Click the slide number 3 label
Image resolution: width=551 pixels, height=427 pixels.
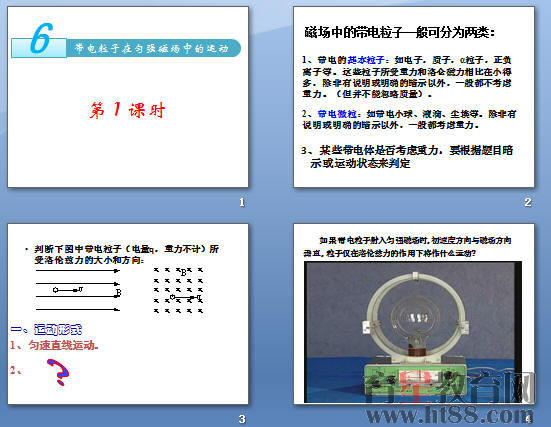tap(242, 419)
